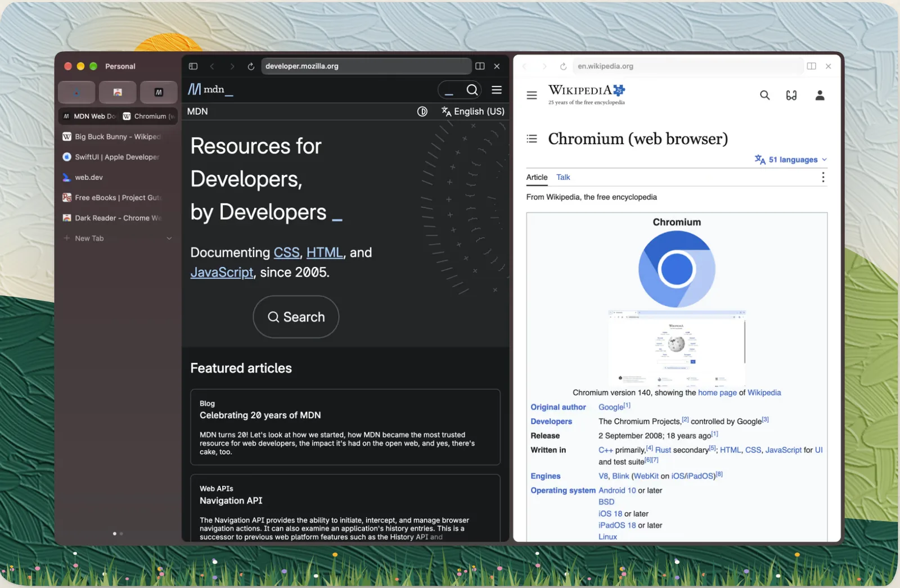This screenshot has width=900, height=588.
Task: Expand the chevron next to New Tab
Action: (169, 238)
